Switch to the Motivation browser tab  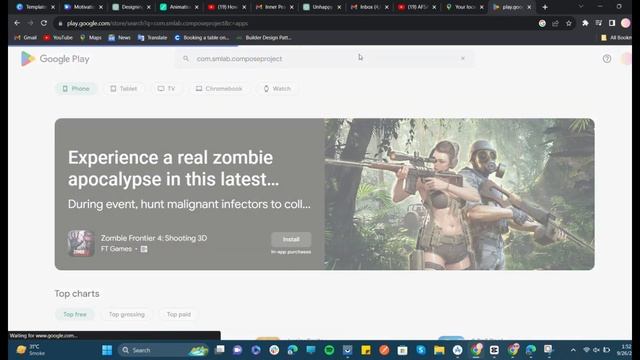[x=83, y=7]
